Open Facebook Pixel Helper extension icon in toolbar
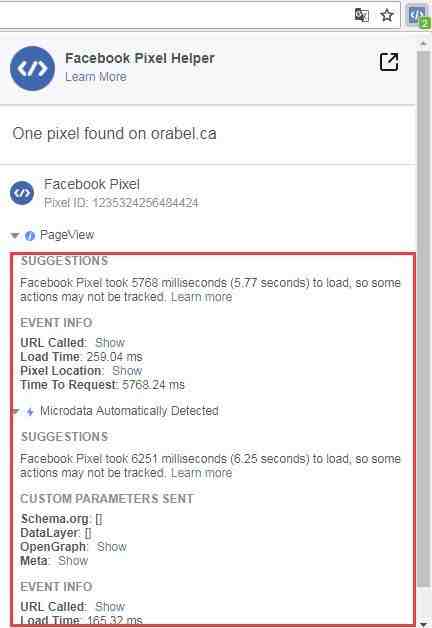Viewport: 432px width, 628px height. click(418, 16)
